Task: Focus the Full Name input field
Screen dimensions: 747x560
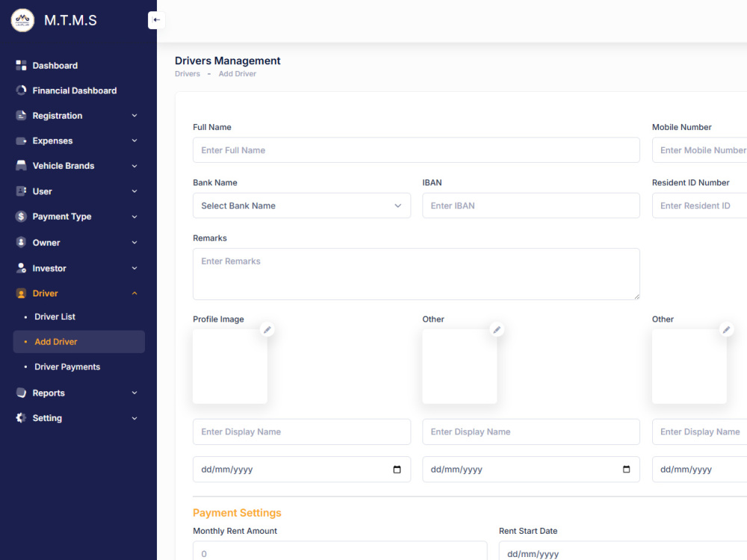Action: click(416, 150)
